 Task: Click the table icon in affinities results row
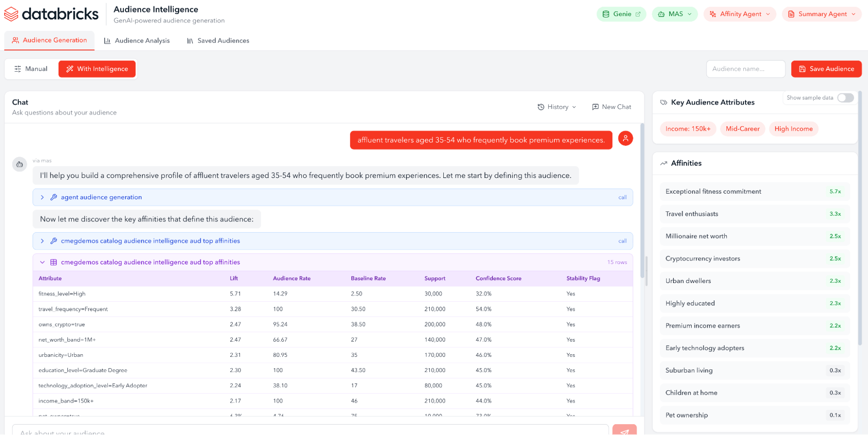pos(53,262)
